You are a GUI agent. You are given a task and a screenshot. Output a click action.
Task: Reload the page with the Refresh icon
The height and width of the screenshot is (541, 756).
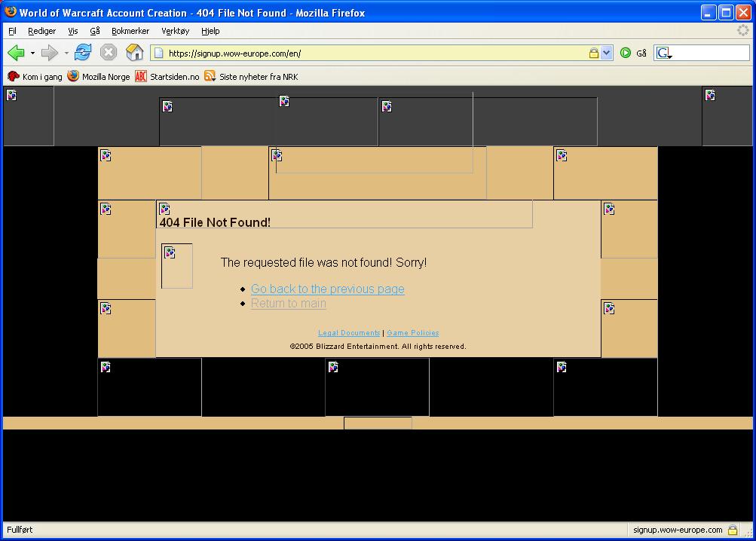83,52
